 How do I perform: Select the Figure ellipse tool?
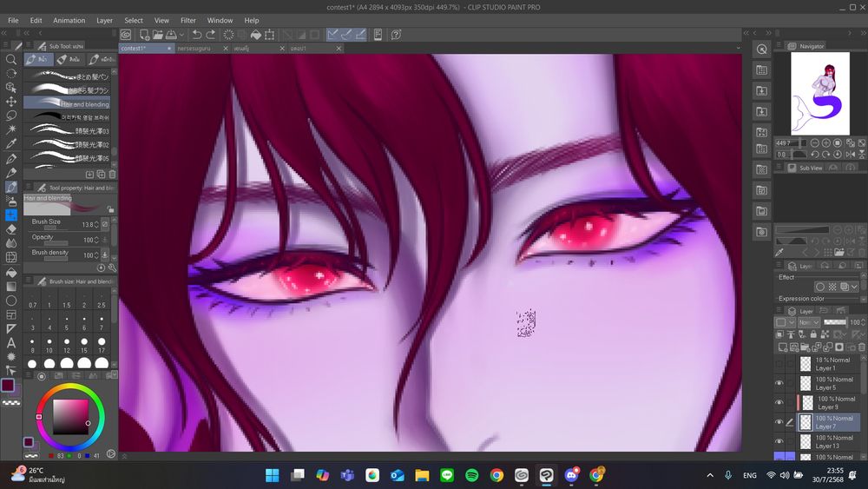tap(10, 301)
